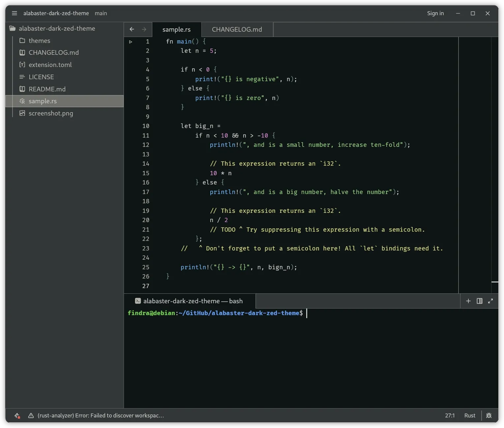Click line number 27 in gutter
Image resolution: width=504 pixels, height=428 pixels.
click(146, 286)
